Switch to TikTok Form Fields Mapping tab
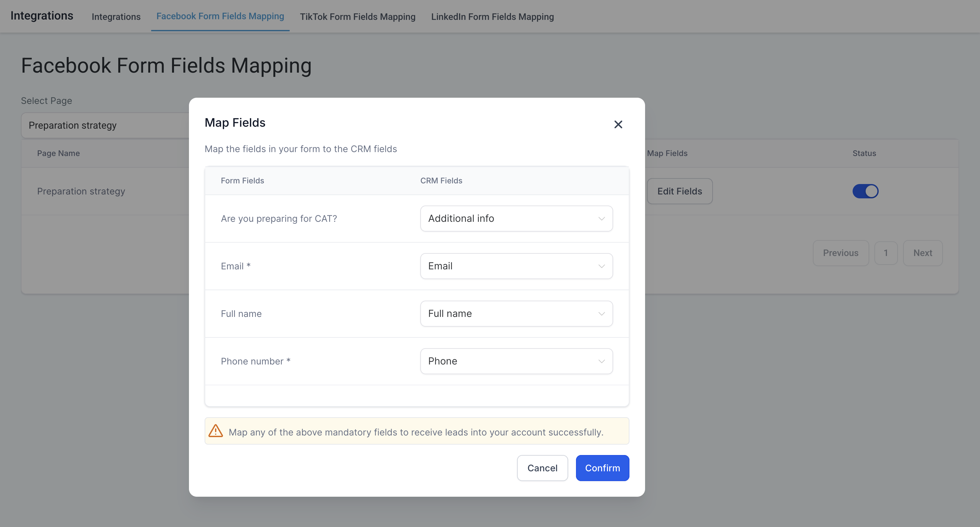The image size is (980, 527). click(357, 17)
